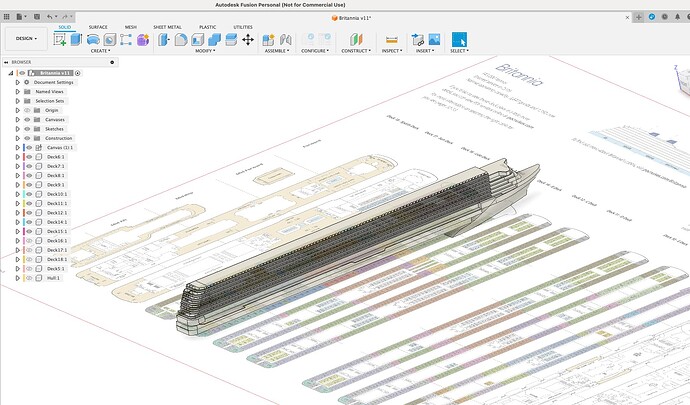The height and width of the screenshot is (405, 690).
Task: Expand the Named Views tree node
Action: click(18, 92)
